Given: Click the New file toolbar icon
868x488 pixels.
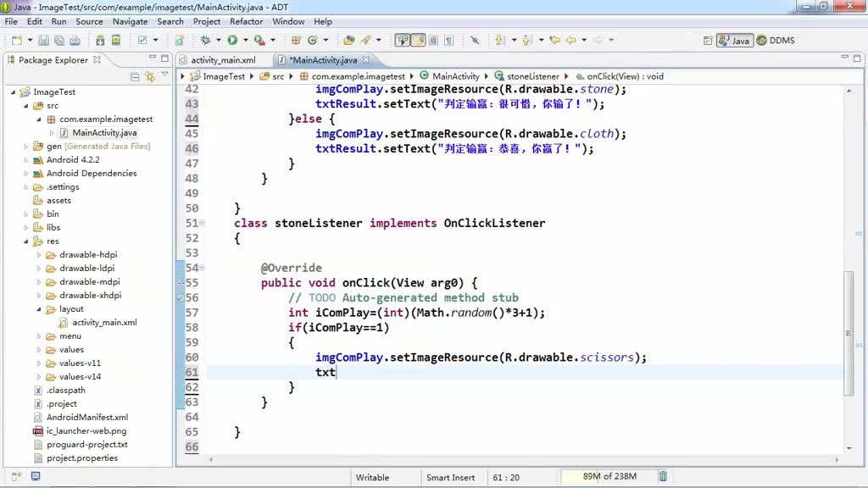Looking at the screenshot, I should 17,41.
